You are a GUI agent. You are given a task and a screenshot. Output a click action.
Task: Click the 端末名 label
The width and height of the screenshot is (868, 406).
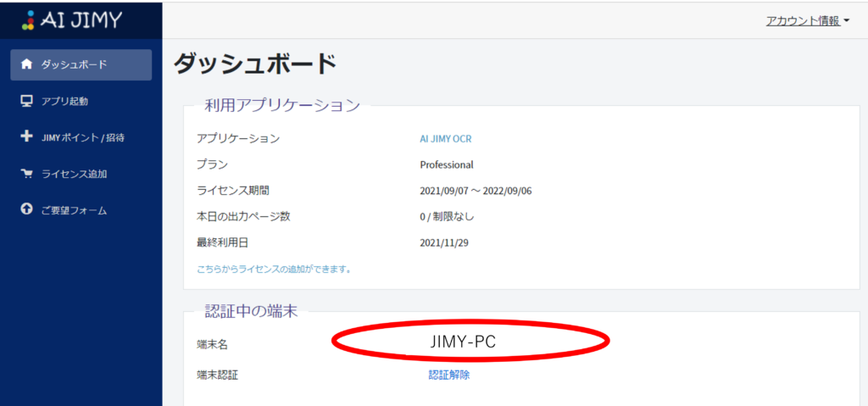212,344
